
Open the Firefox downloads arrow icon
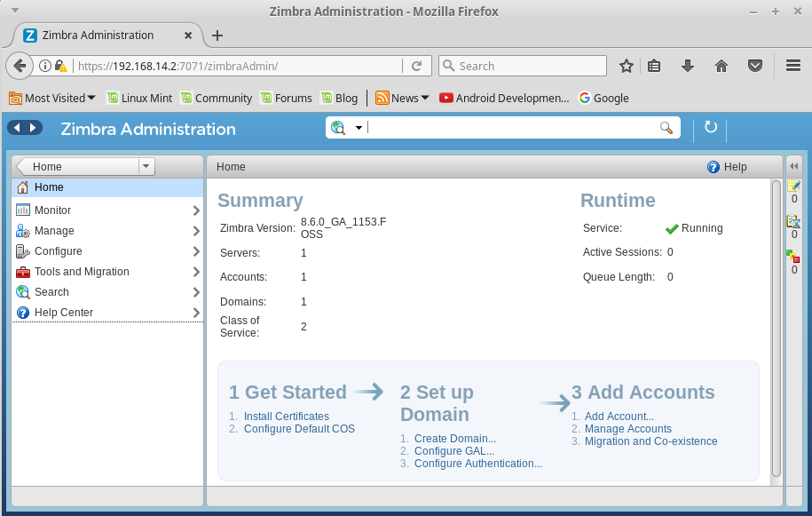[688, 66]
